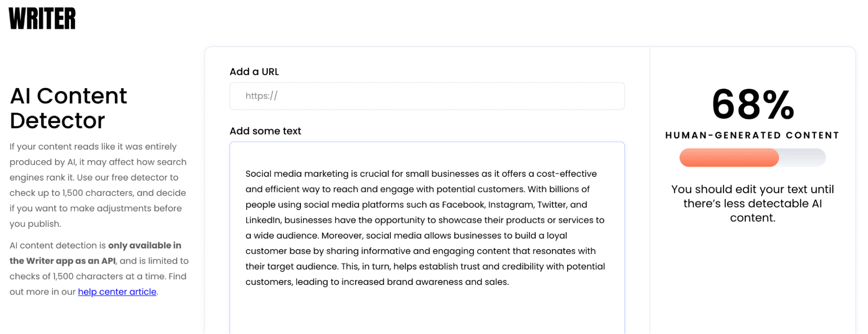The width and height of the screenshot is (868, 334).
Task: Open the help center article link
Action: pos(117,292)
